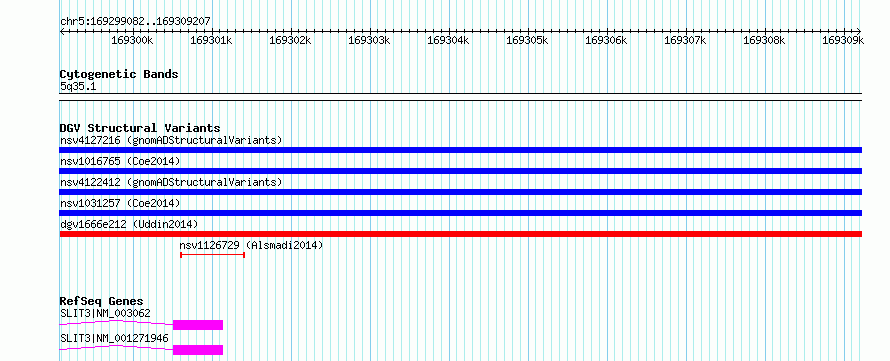Click the SLIT3|NM_003062 gene label
This screenshot has width=890, height=361.
coord(105,313)
